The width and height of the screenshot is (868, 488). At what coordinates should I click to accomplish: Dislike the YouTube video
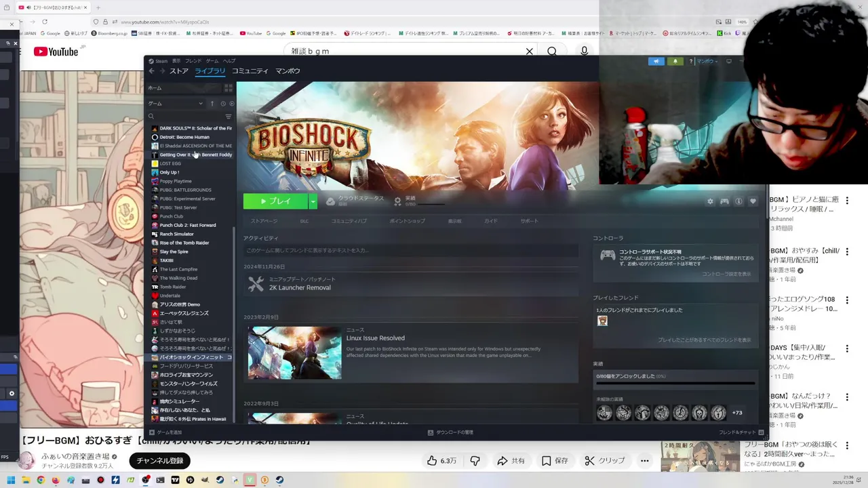click(x=475, y=461)
